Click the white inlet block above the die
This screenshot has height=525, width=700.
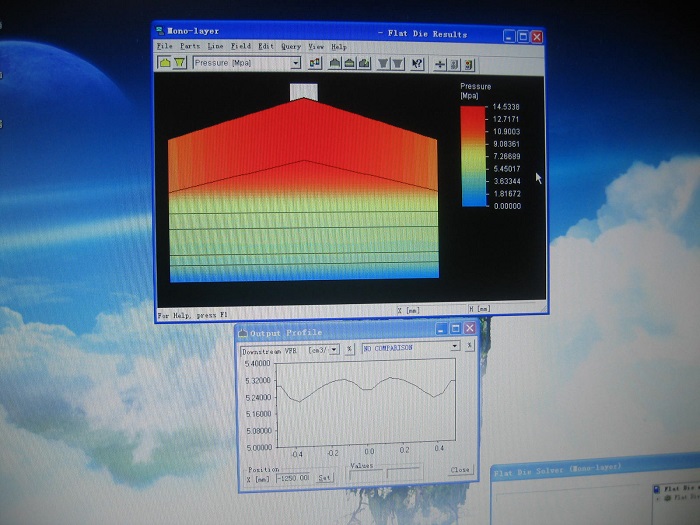click(x=304, y=92)
